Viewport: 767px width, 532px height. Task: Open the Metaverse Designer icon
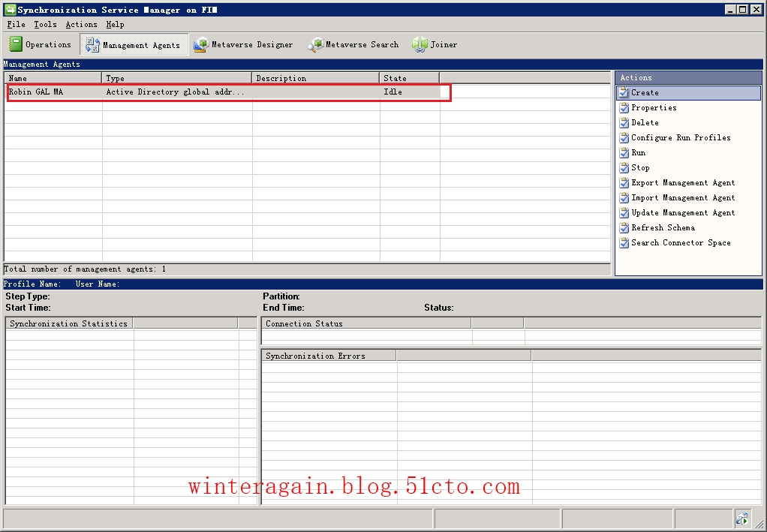click(201, 44)
